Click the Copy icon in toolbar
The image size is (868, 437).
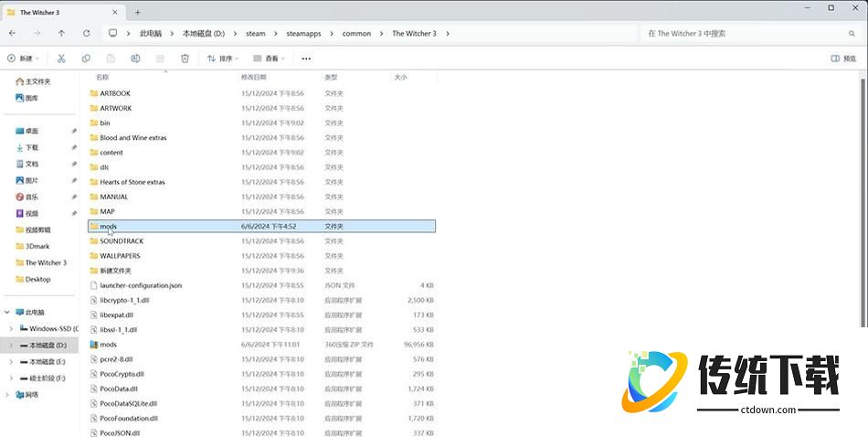coord(86,59)
